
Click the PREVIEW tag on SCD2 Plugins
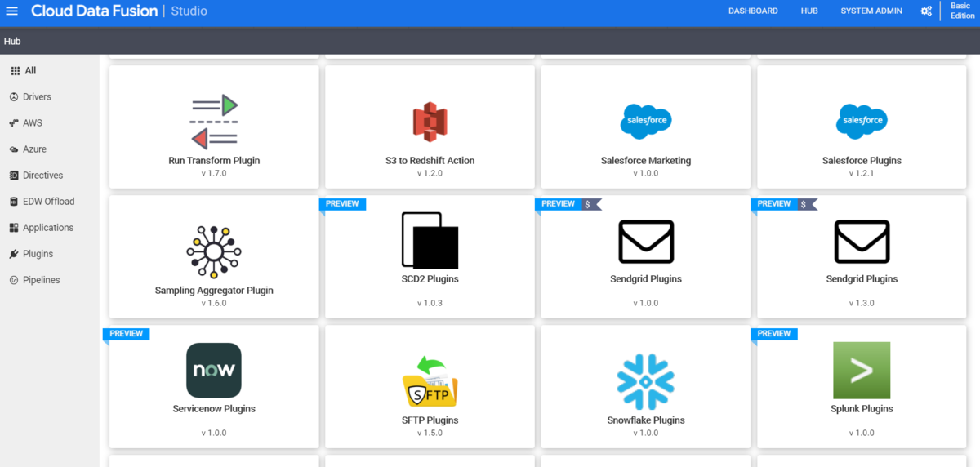coord(342,204)
